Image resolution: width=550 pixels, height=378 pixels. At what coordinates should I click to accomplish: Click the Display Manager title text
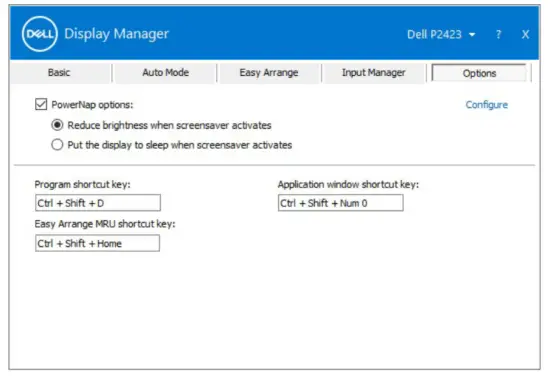[116, 34]
